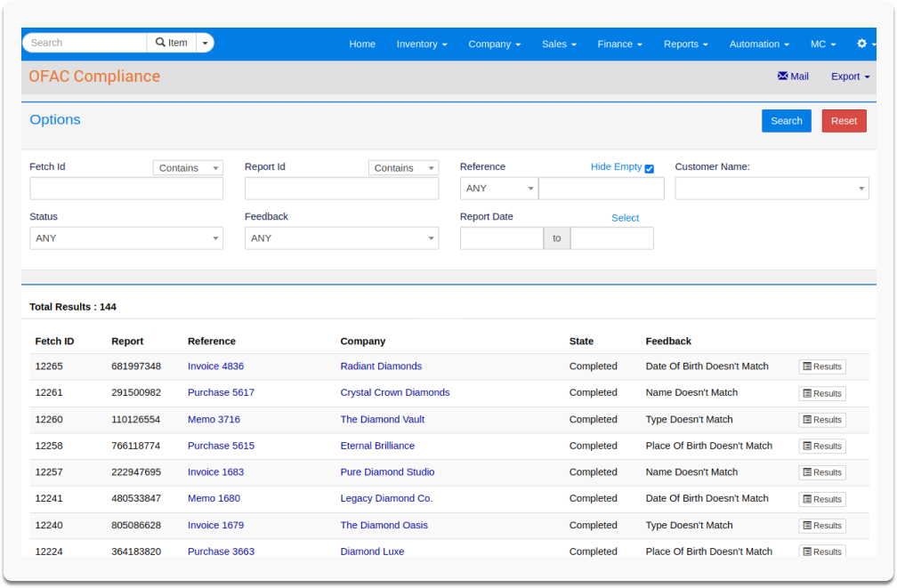897x588 pixels.
Task: Open the Customer Name dropdown
Action: point(772,189)
